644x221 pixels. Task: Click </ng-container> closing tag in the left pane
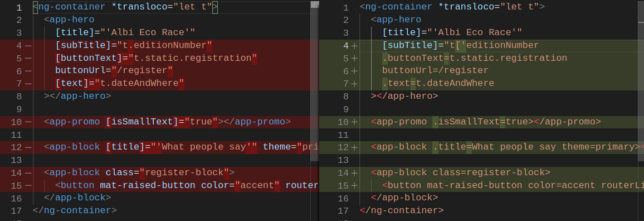pos(75,211)
